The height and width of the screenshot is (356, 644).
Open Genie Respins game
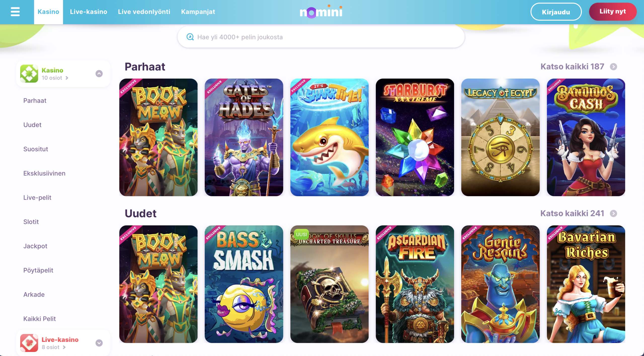[500, 284]
